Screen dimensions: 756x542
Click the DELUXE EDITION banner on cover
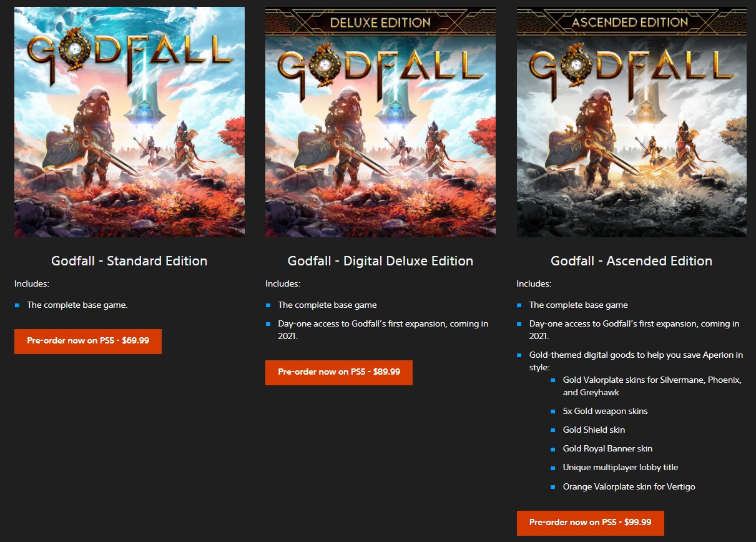click(x=380, y=22)
